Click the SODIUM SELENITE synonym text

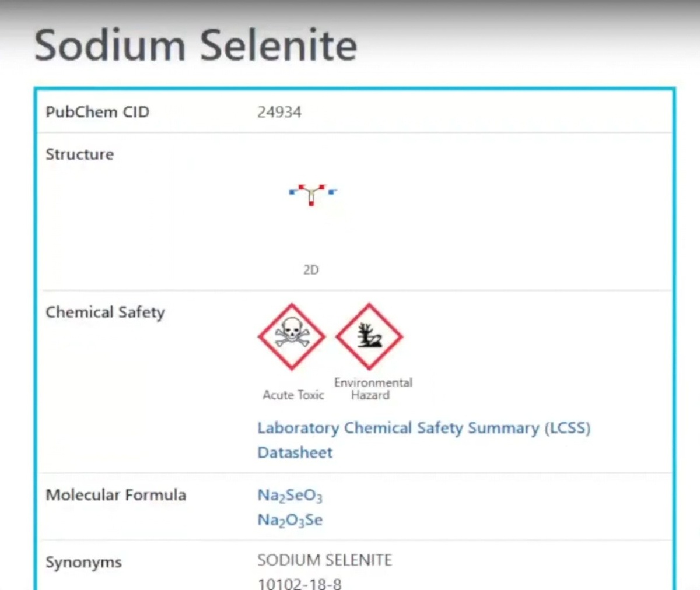coord(324,560)
